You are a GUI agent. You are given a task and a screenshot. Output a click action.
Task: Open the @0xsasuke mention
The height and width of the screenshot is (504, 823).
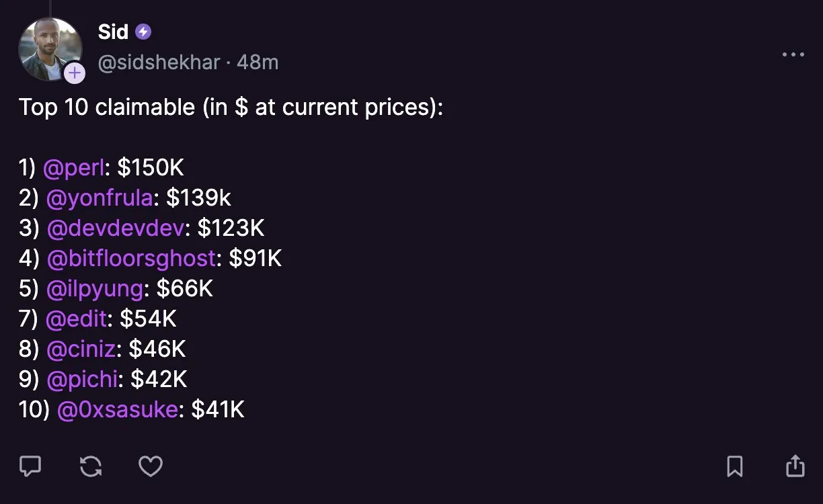click(118, 410)
